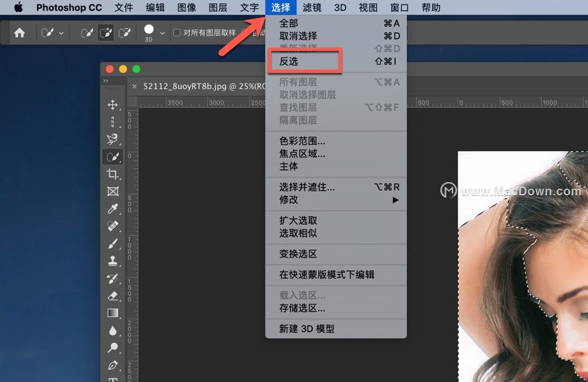The width and height of the screenshot is (588, 382).
Task: Open the 滤镜 menu
Action: (x=312, y=8)
